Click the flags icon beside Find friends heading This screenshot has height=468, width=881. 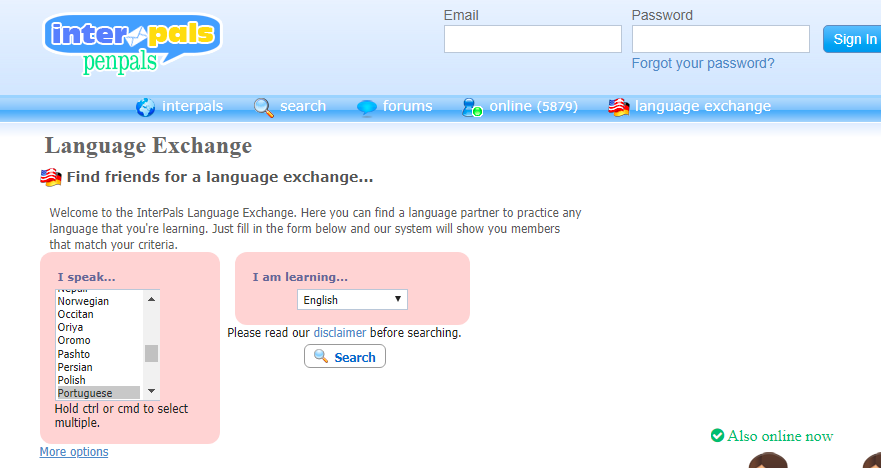pos(51,178)
